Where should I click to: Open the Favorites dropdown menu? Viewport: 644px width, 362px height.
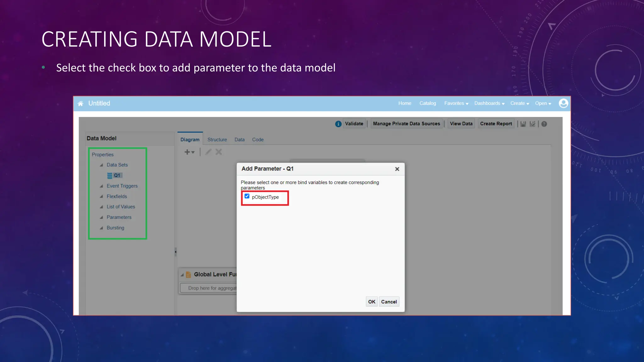coord(456,103)
